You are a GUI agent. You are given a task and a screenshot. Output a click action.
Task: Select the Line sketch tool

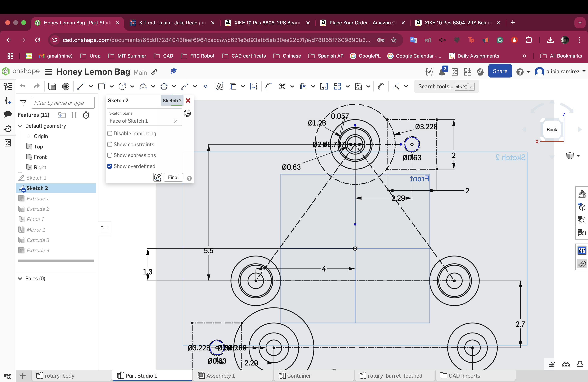coord(81,86)
